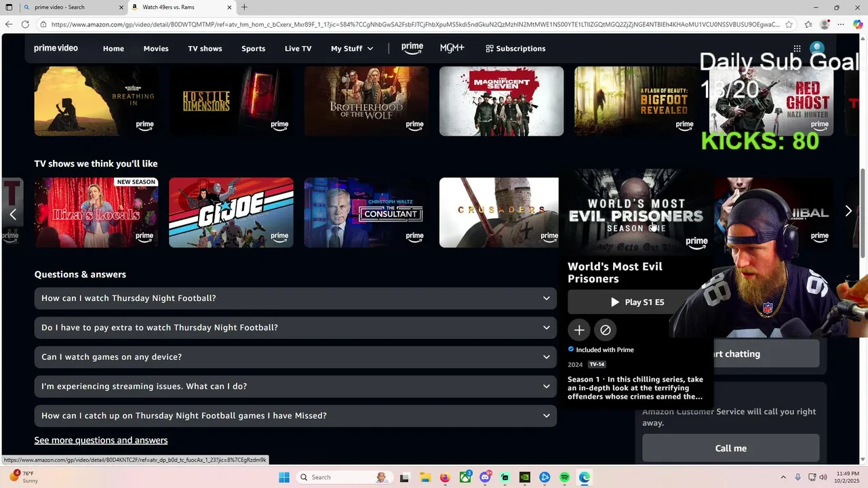Open Xbox app from taskbar
This screenshot has width=868, height=488.
(465, 477)
